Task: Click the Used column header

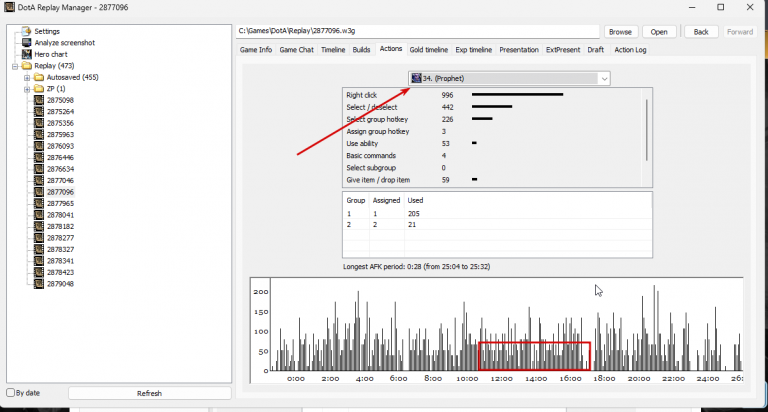Action: tap(415, 200)
